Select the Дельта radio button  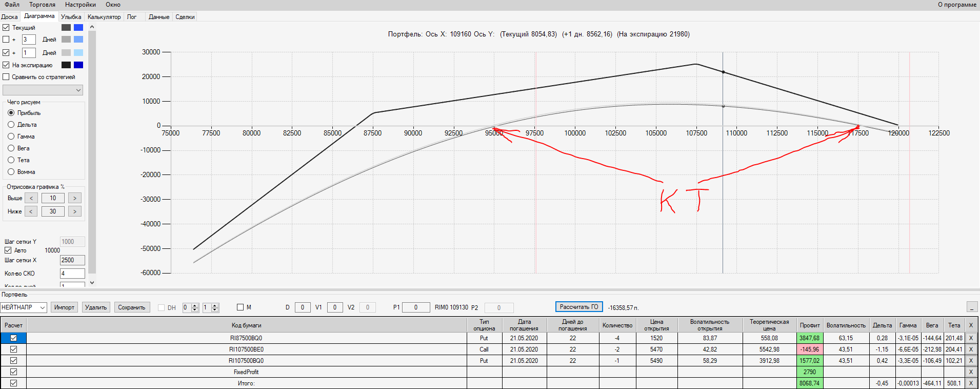point(11,125)
